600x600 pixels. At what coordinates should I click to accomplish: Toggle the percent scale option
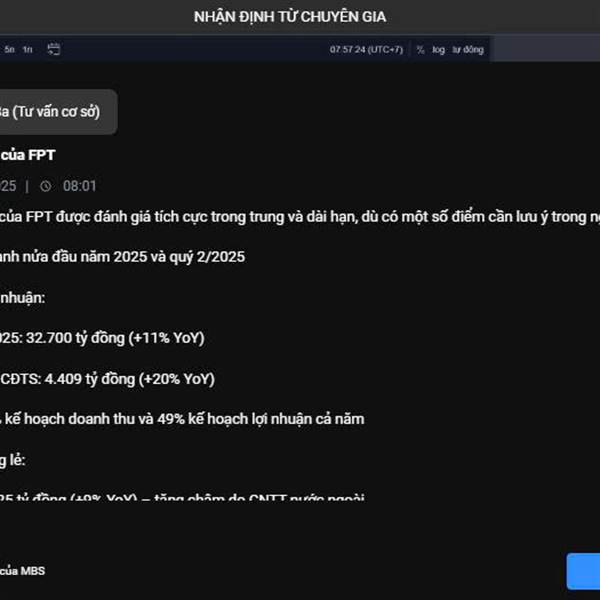coord(421,50)
